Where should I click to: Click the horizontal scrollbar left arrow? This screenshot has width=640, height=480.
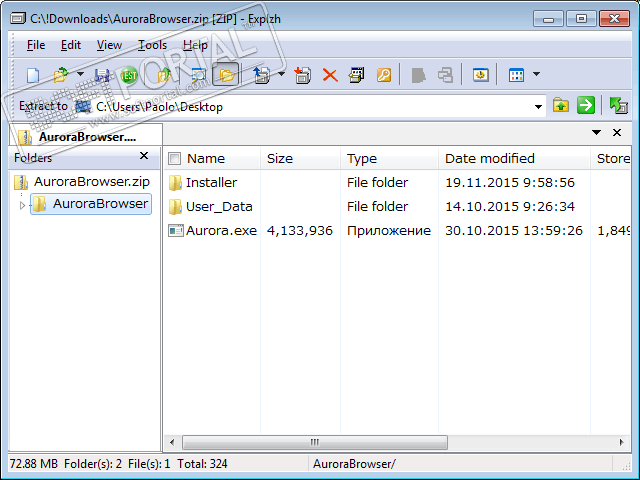point(172,442)
